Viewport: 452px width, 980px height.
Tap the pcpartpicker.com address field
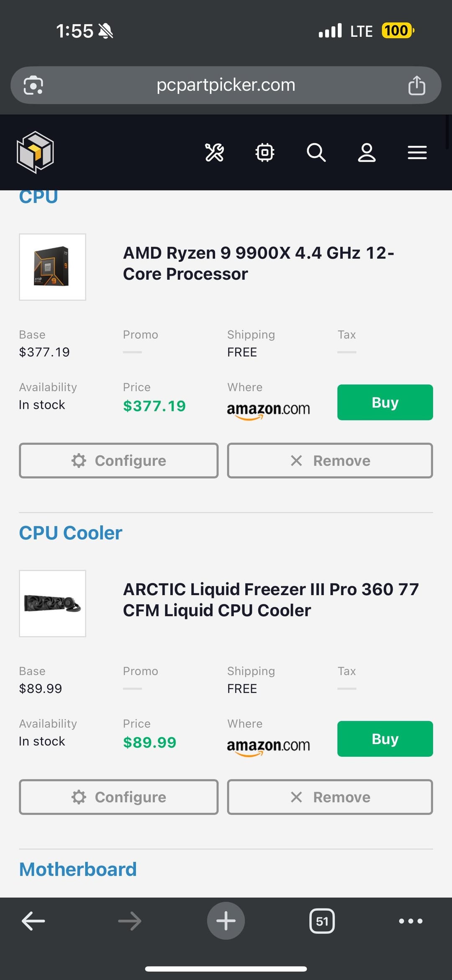tap(226, 85)
